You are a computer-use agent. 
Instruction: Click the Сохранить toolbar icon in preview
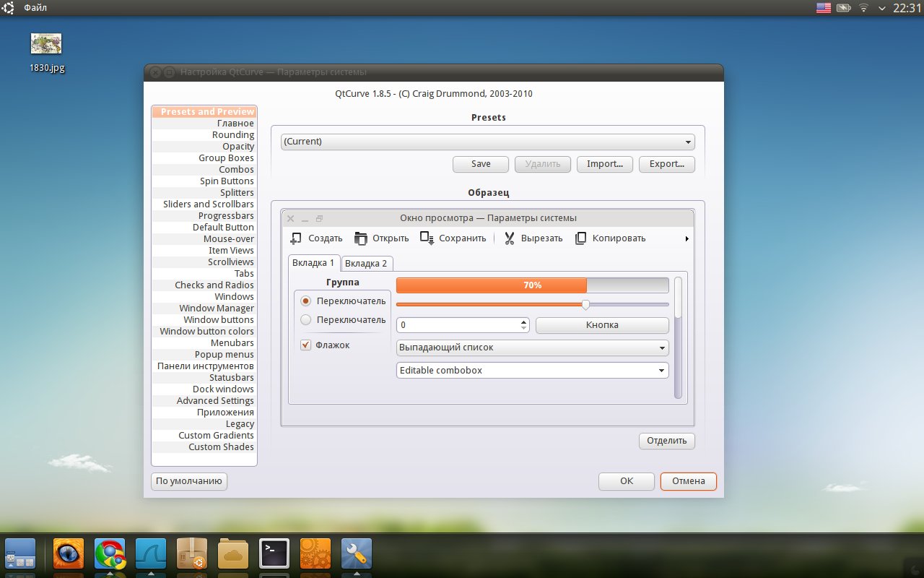[427, 238]
